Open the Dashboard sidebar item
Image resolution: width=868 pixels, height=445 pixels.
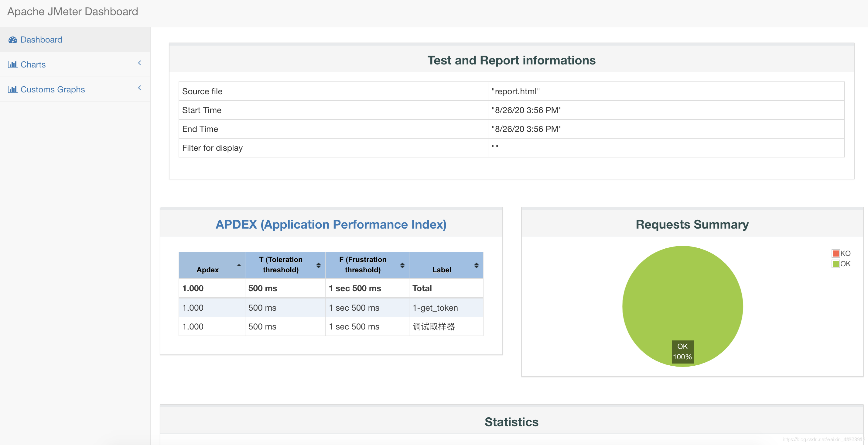pos(41,40)
